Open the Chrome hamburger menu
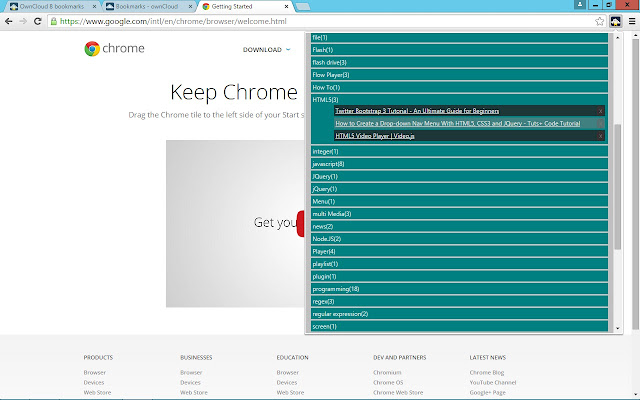This screenshot has height=400, width=640. 632,21
